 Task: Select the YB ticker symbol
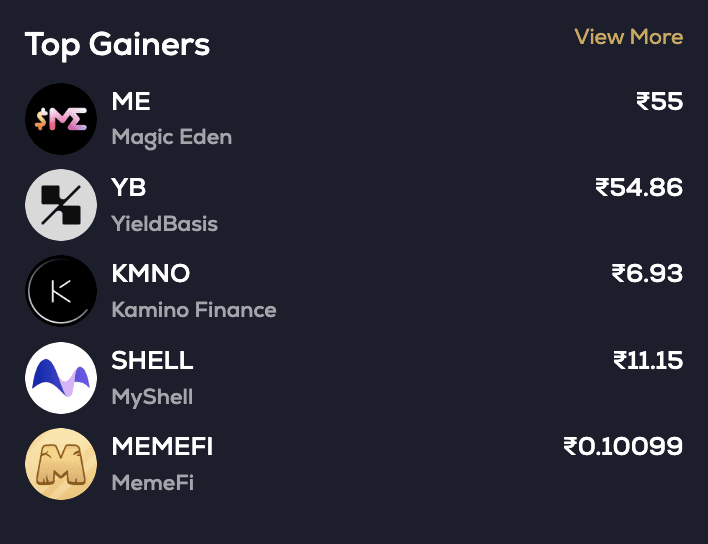pyautogui.click(x=129, y=187)
